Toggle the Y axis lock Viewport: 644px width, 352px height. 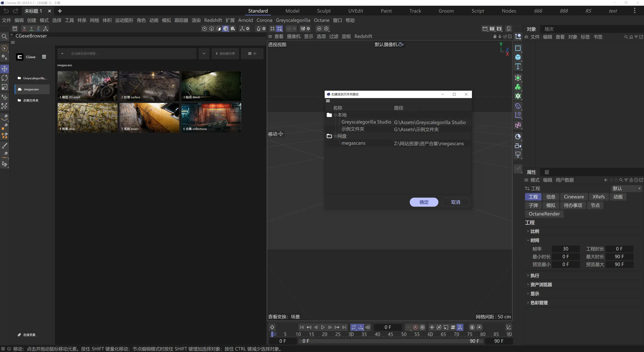tap(31, 28)
